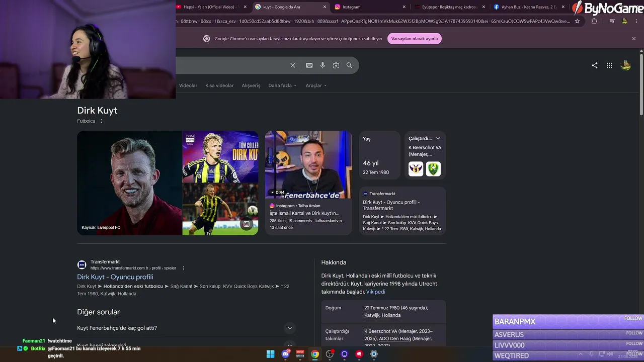Image resolution: width=644 pixels, height=362 pixels.
Task: Close the Hepsi - Yalan YouTube tab
Action: (x=245, y=7)
